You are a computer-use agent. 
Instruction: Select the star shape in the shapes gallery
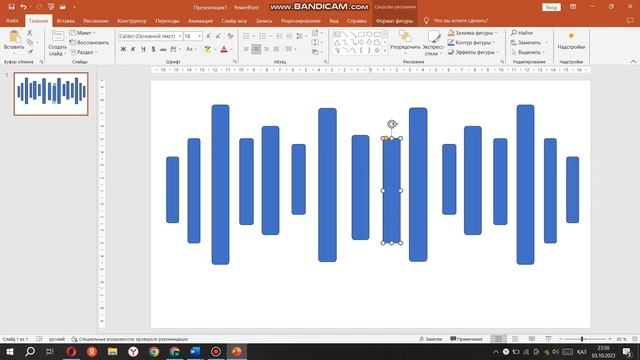377,50
